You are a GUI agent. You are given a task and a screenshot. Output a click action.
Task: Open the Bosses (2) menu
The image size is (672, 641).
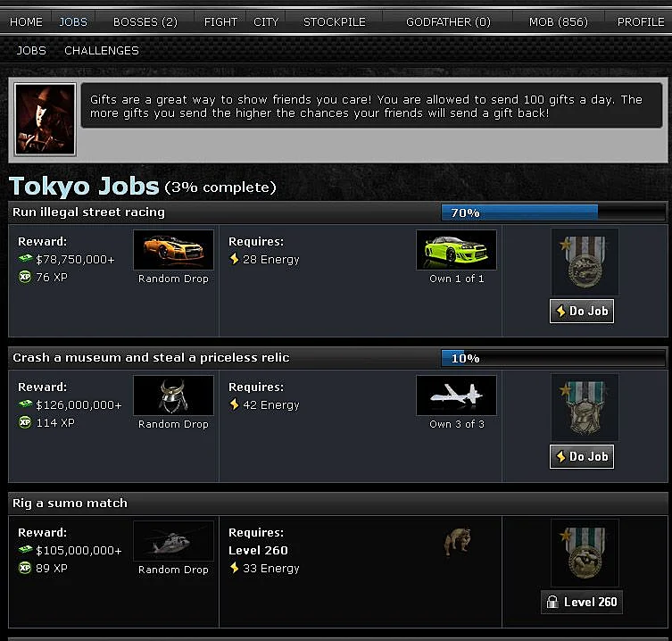(x=145, y=21)
